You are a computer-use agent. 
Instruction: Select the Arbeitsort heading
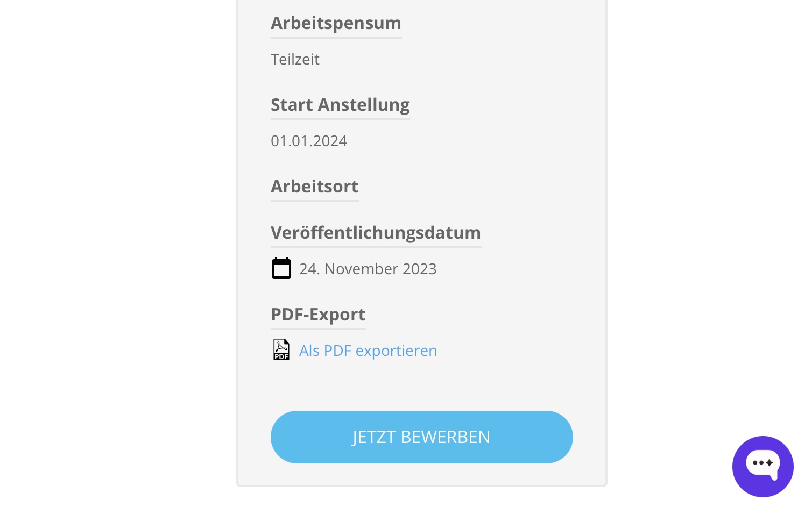[x=314, y=187]
